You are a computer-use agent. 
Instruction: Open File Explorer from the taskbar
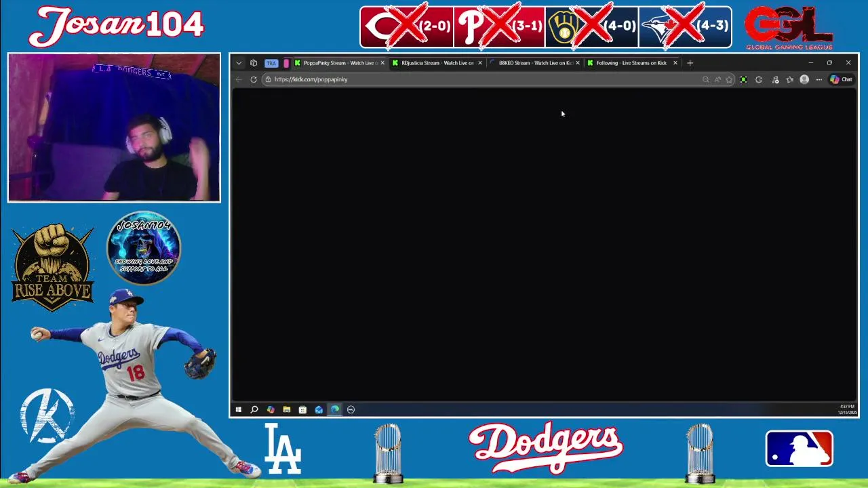pyautogui.click(x=287, y=409)
